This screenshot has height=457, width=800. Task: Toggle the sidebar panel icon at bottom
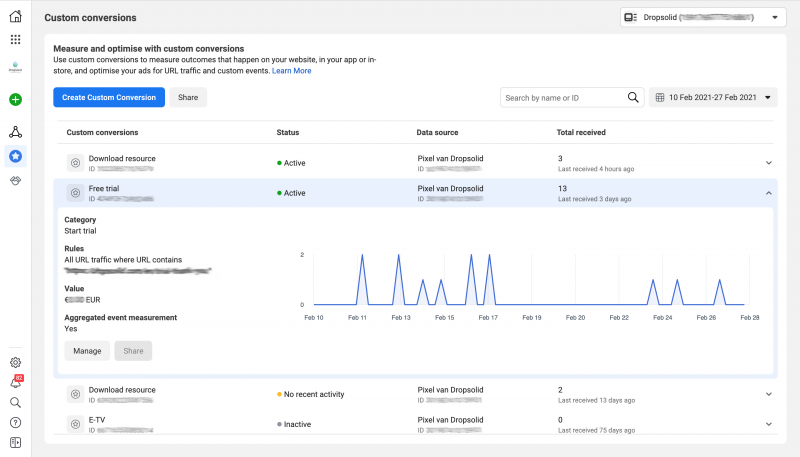coord(15,442)
